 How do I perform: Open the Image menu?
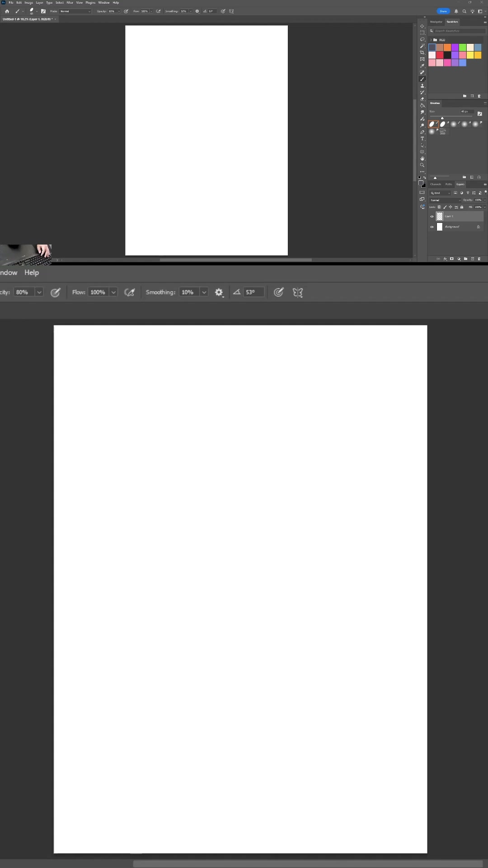pyautogui.click(x=28, y=2)
